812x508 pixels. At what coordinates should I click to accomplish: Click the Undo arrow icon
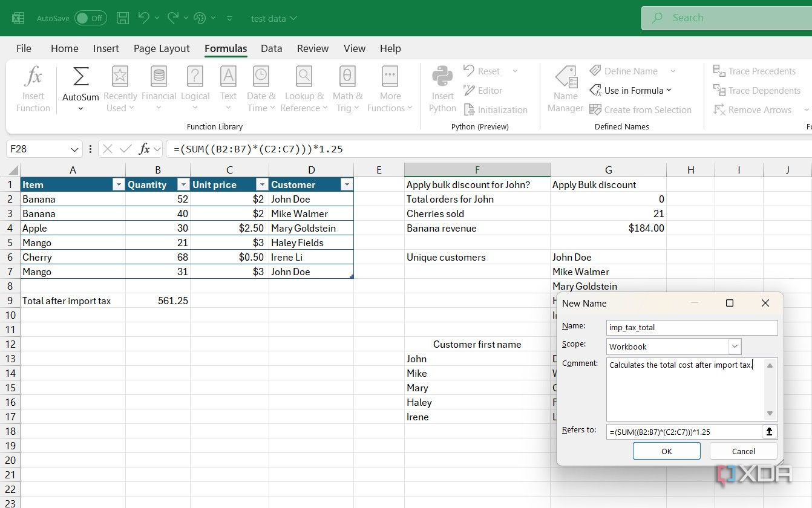(143, 18)
